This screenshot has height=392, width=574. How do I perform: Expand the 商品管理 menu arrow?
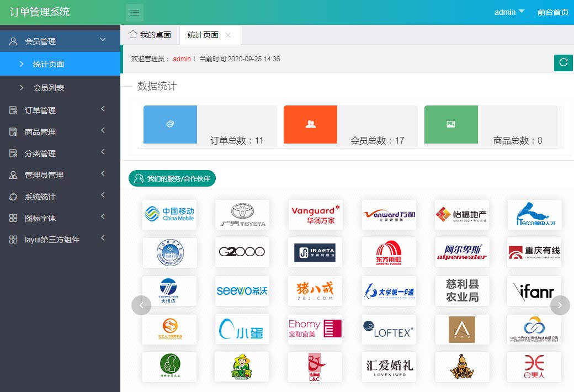pyautogui.click(x=103, y=130)
